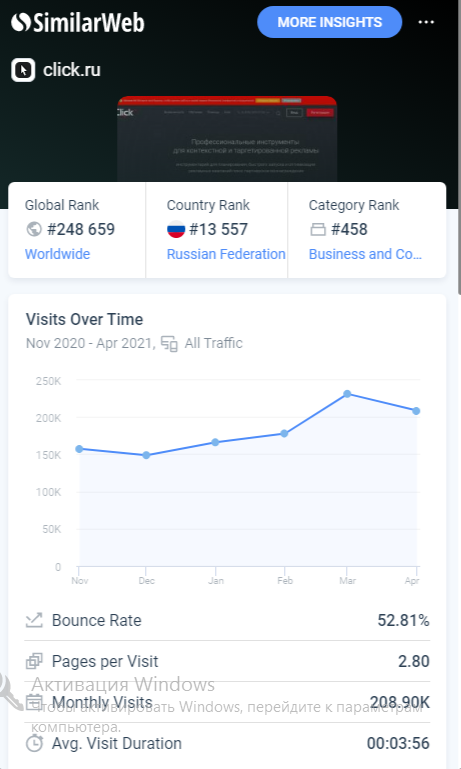Click the Avg. Visit Duration label
The height and width of the screenshot is (769, 461).
[x=117, y=743]
